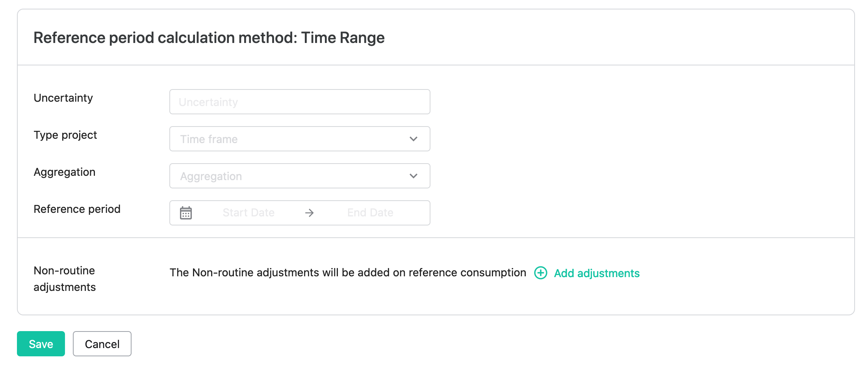The image size is (868, 365).
Task: Click the Non-routine adjustments label
Action: tap(65, 279)
